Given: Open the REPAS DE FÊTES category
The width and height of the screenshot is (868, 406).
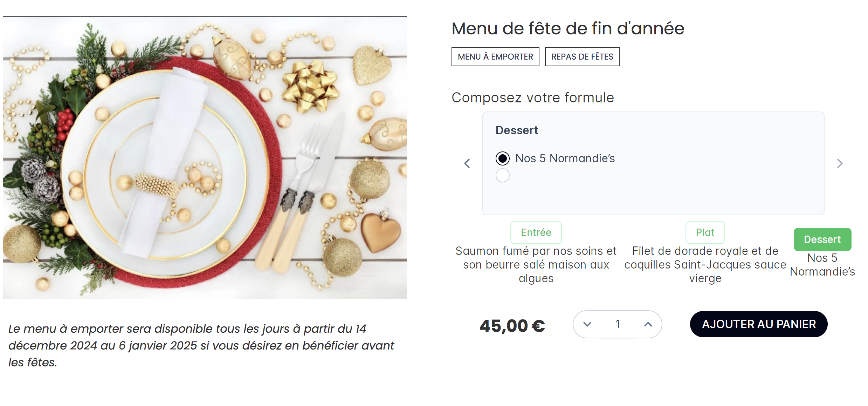Looking at the screenshot, I should point(582,57).
